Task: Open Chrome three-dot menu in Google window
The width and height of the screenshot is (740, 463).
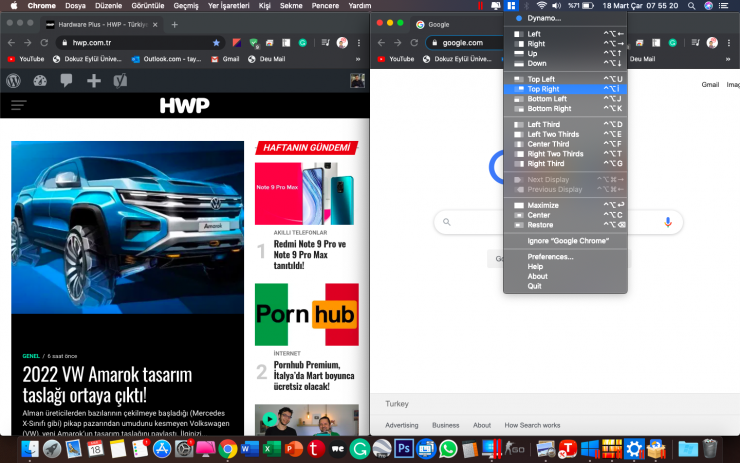Action: 729,42
